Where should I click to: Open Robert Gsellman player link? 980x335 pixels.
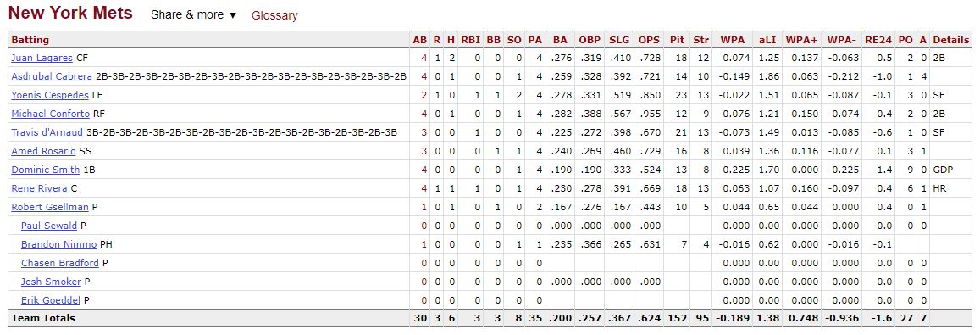click(x=50, y=207)
